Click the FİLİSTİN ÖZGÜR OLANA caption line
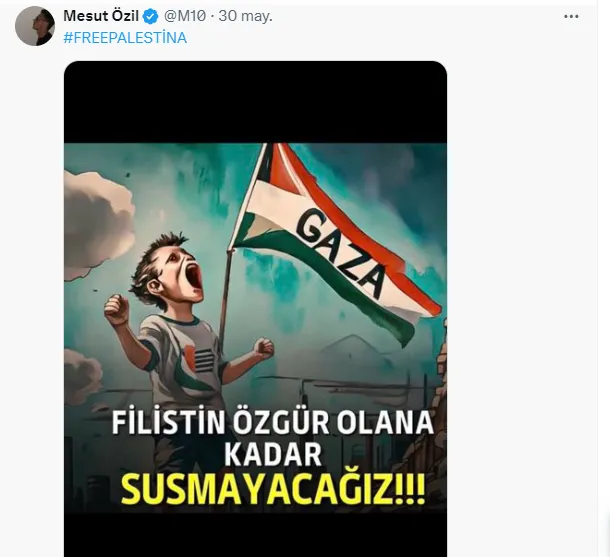Image resolution: width=610 pixels, height=557 pixels. [273, 422]
